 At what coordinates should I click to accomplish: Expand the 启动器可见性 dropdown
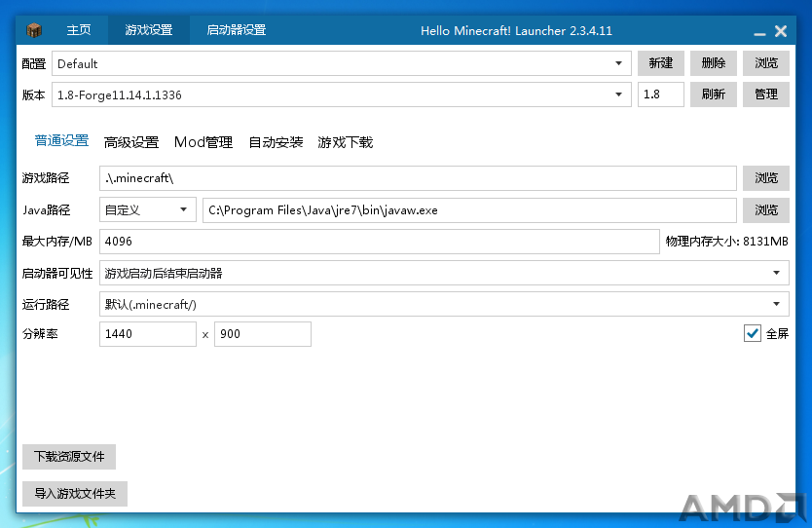[444, 273]
